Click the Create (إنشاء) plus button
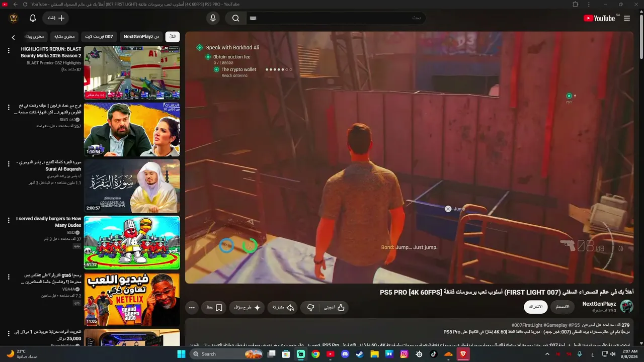The width and height of the screenshot is (644, 362). pos(56,18)
